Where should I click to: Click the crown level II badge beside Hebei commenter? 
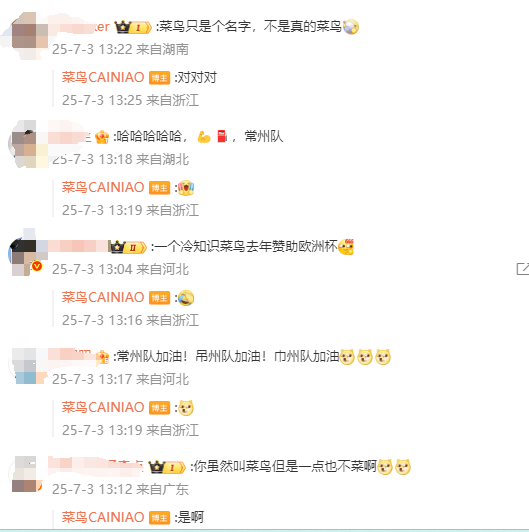click(128, 247)
